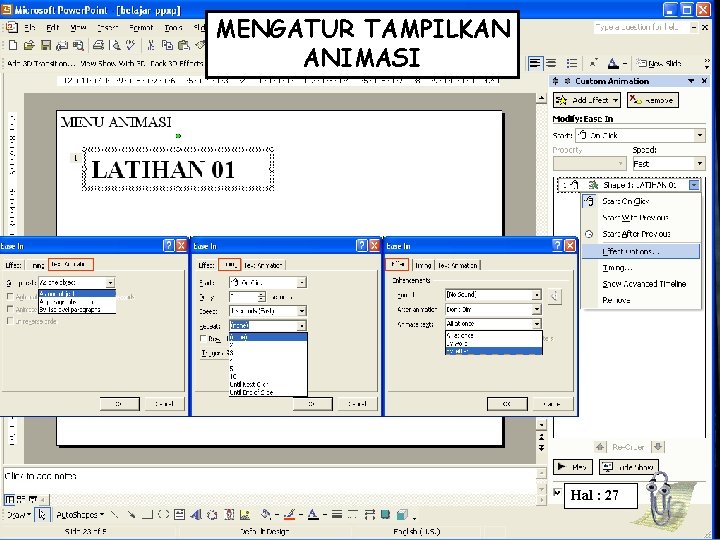The width and height of the screenshot is (720, 540).
Task: Switch to the Text Animation tab in the Effect dialog
Action: [x=457, y=265]
